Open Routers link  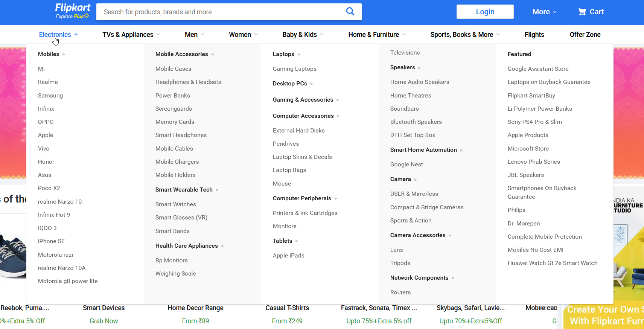(x=400, y=292)
